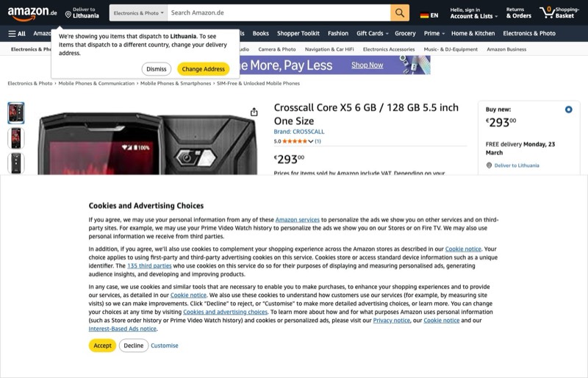Select the Buy new radio button

[568, 110]
